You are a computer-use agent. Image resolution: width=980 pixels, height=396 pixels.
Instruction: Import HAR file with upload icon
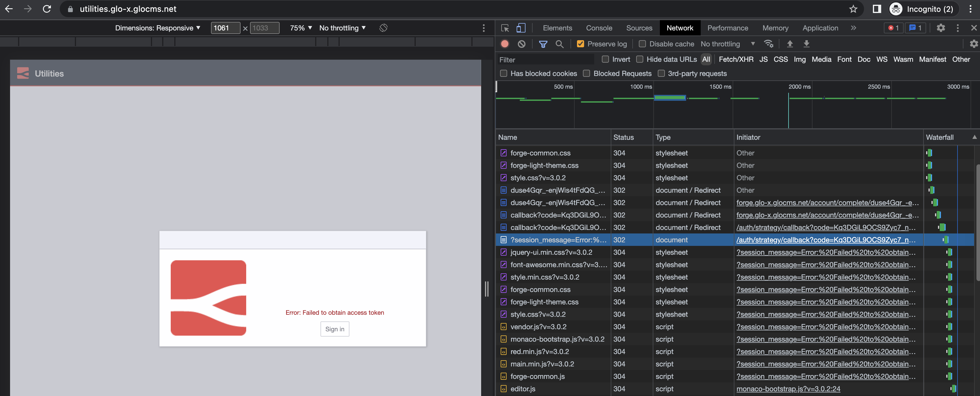(790, 44)
